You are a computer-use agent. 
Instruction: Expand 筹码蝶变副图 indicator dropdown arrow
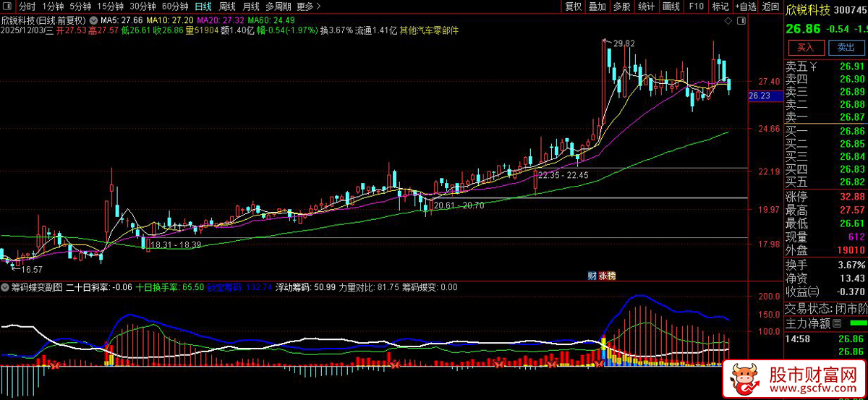click(x=5, y=287)
